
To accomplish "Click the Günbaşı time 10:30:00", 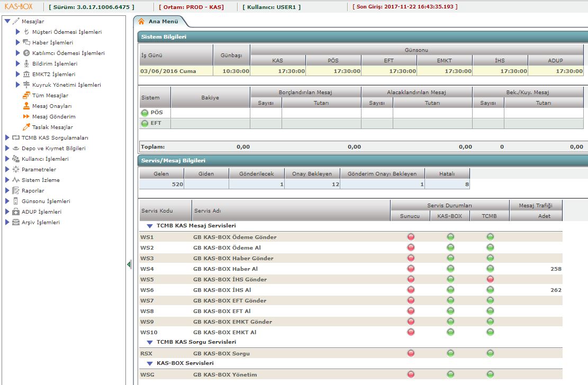I will (x=236, y=71).
